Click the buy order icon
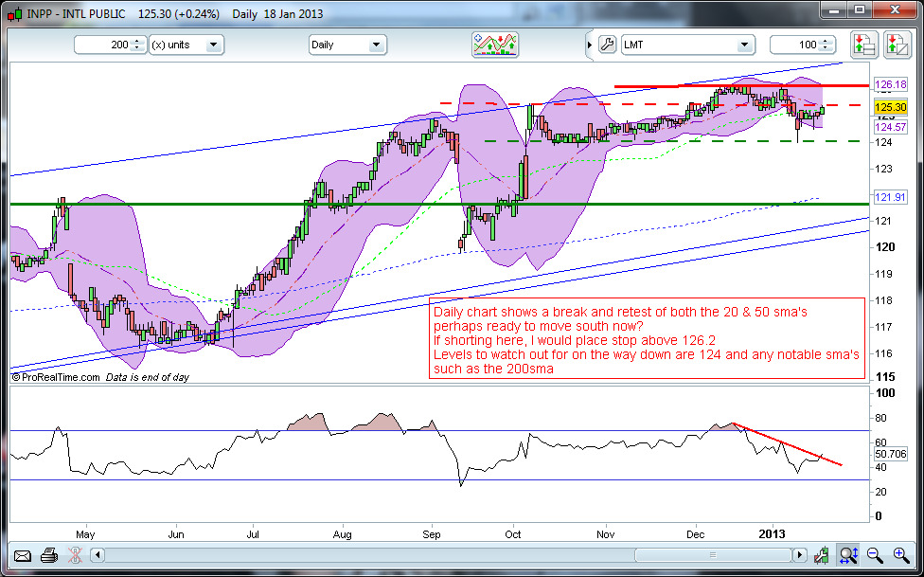 862,45
